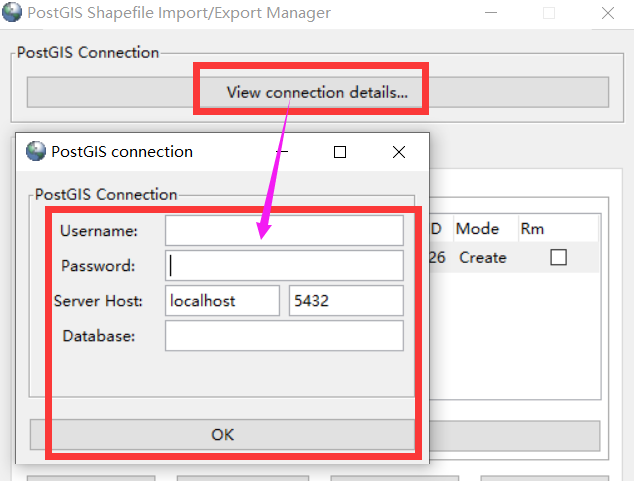Image resolution: width=634 pixels, height=481 pixels.
Task: Maximize the PostGIS connection dialog
Action: (340, 152)
